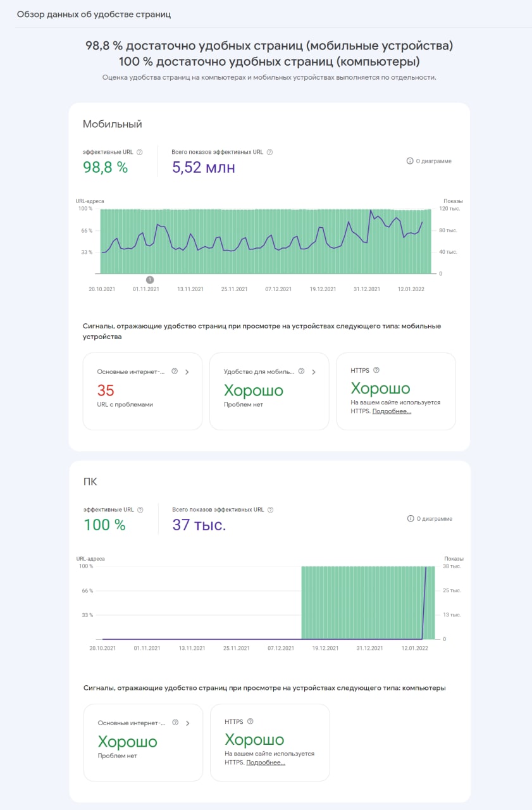Click help icon on mobile 'Основные интернет-...' card
Image resolution: width=532 pixels, height=810 pixels.
coord(175,371)
